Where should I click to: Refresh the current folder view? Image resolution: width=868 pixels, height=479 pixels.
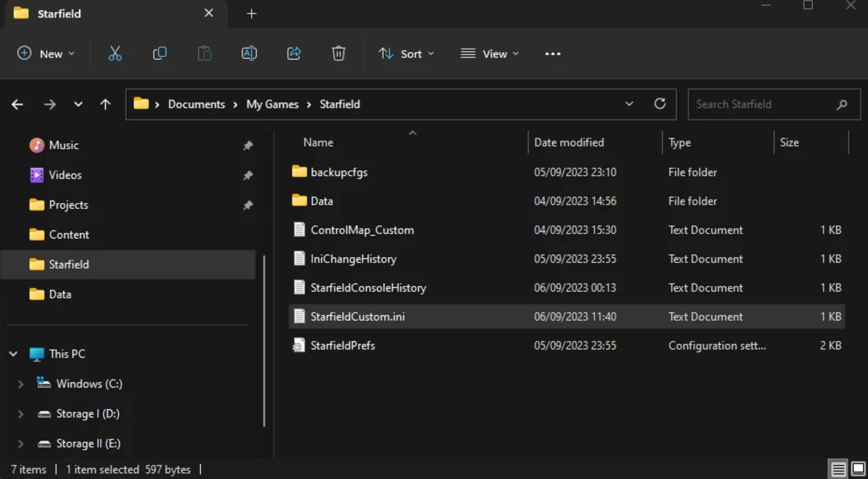tap(659, 104)
